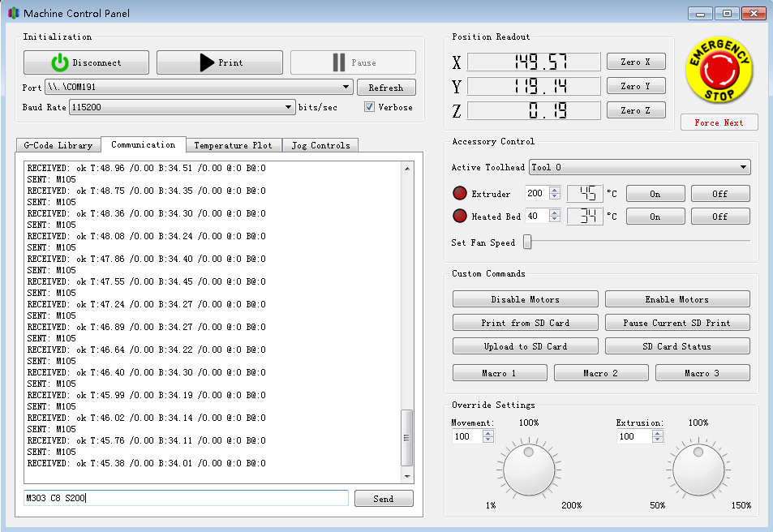Screen dimensions: 773x532
Task: Click the Zero Y button
Action: [636, 86]
